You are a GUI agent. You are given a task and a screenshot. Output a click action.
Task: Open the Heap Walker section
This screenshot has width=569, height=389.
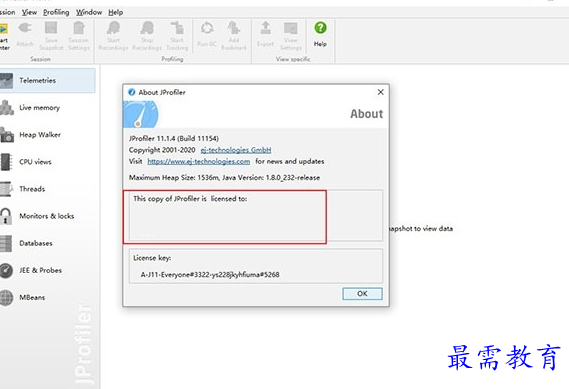coord(40,135)
